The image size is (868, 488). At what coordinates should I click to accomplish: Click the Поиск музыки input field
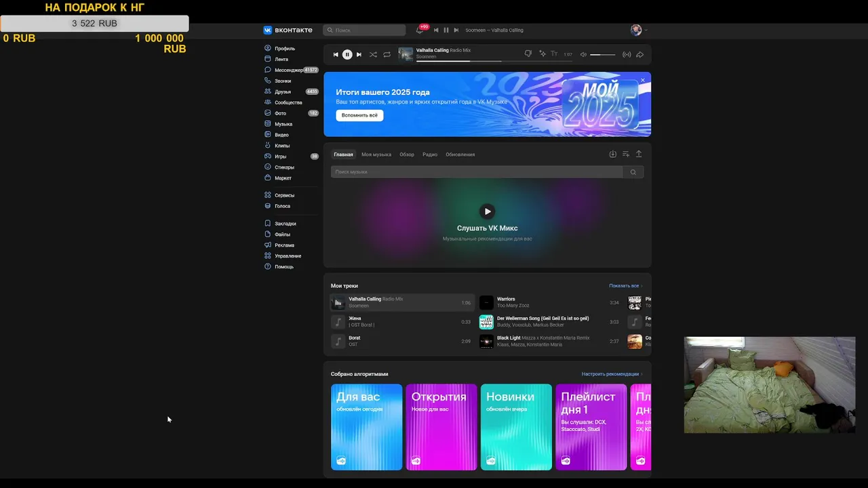click(477, 172)
